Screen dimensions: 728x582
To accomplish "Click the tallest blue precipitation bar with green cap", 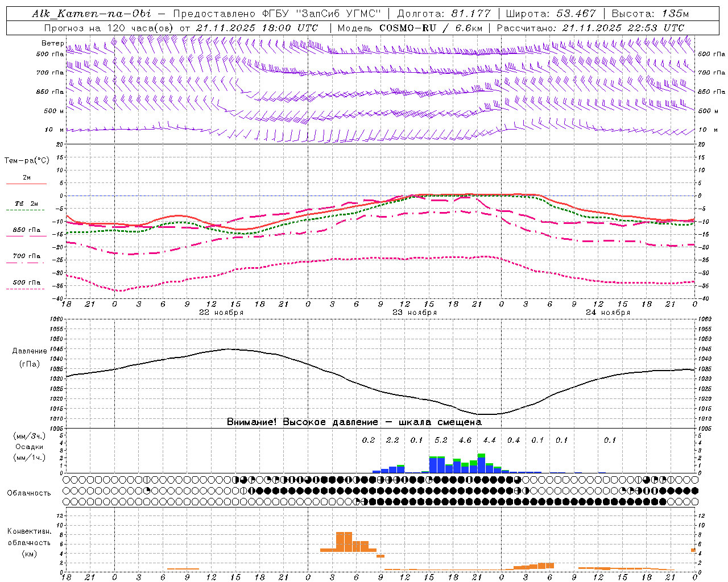I will (481, 463).
